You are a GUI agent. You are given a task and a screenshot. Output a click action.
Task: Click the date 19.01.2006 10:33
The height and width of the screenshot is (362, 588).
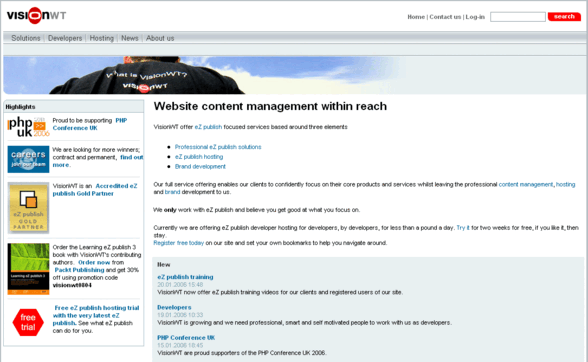tap(180, 315)
